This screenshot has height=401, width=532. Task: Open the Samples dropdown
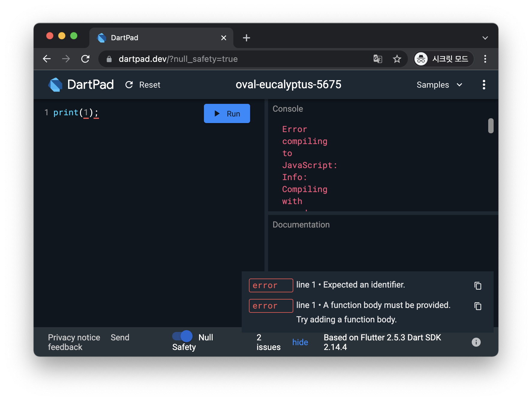(439, 85)
